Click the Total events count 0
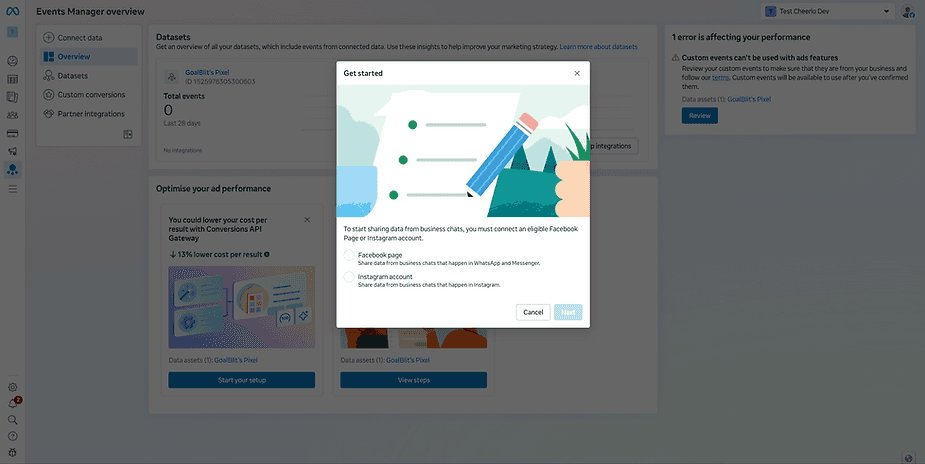 [x=168, y=110]
